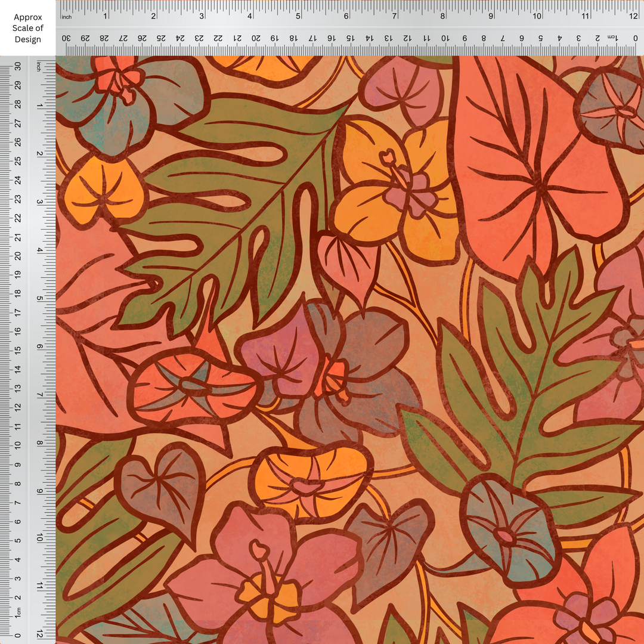Click the "1cm" label on vertical ruler
This screenshot has width=644, height=644.
(18, 612)
